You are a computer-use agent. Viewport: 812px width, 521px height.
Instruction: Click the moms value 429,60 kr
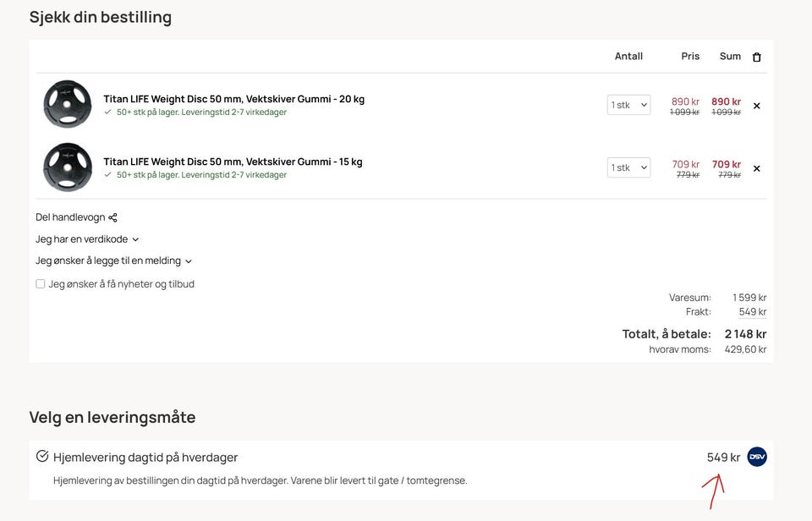746,349
